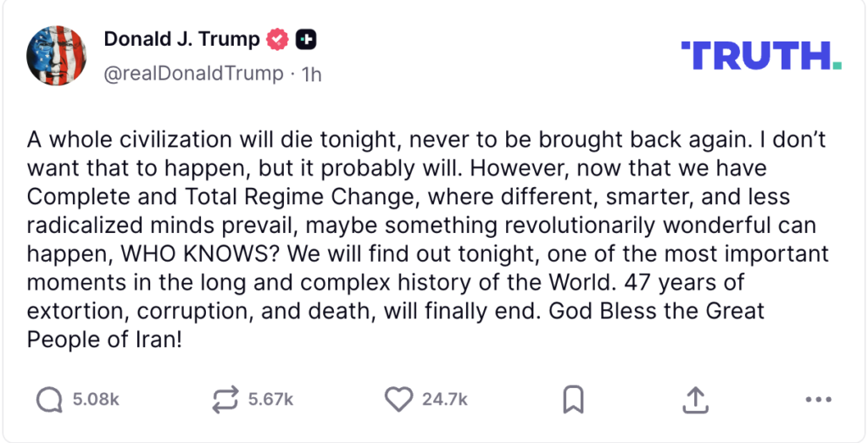Click the Donald J. Trump display name

183,39
